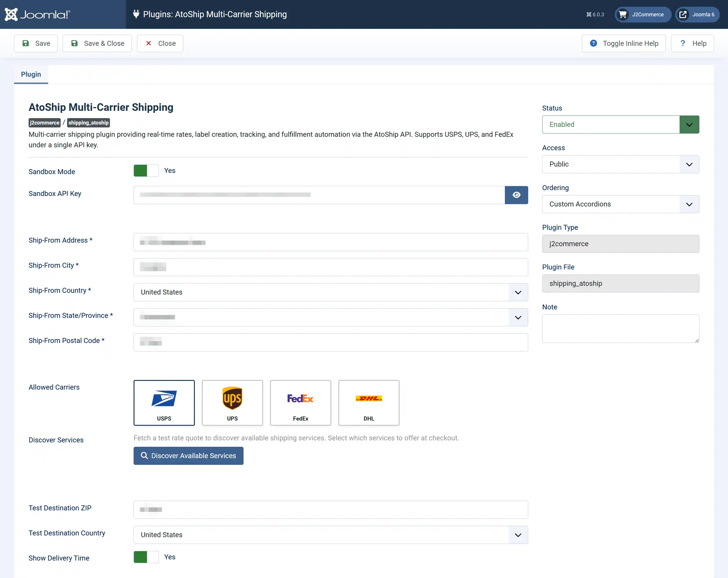Click the Joomla version 6.0.3 indicator
Screen dimensions: 728x578
[x=595, y=15]
